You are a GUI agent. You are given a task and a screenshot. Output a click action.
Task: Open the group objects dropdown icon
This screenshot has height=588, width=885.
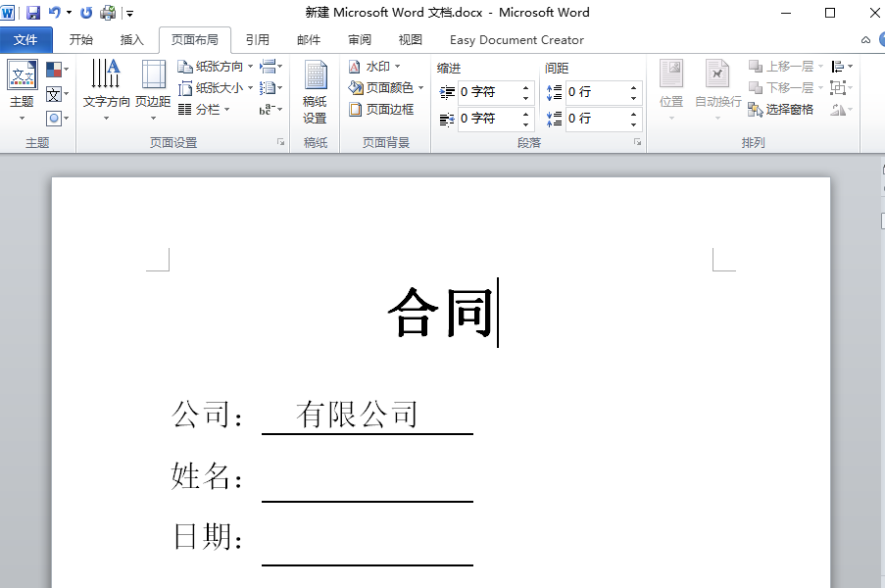click(x=842, y=88)
